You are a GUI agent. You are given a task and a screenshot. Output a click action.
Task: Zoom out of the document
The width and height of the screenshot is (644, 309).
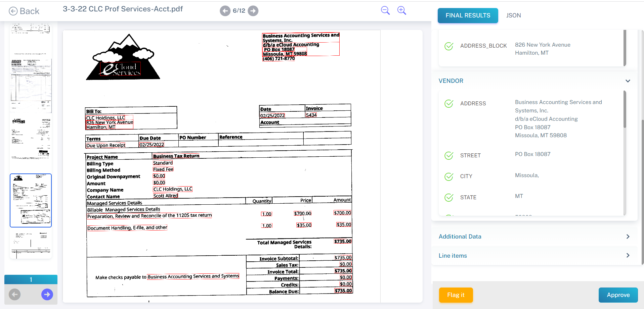coord(385,10)
